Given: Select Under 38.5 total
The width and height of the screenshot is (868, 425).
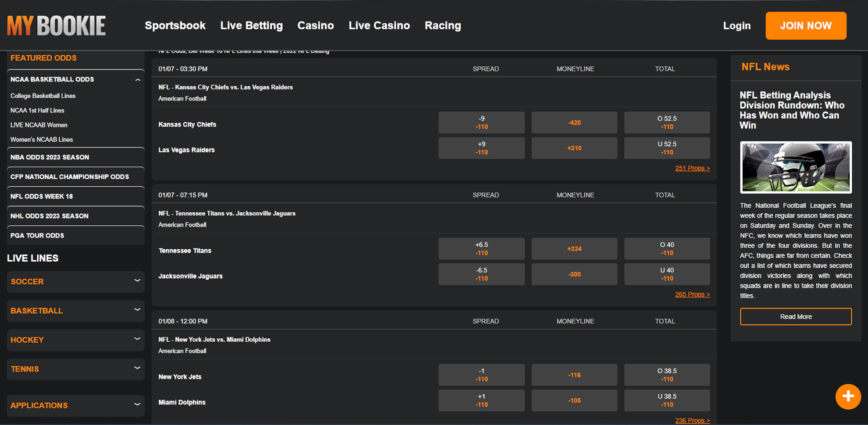Looking at the screenshot, I should (x=667, y=400).
